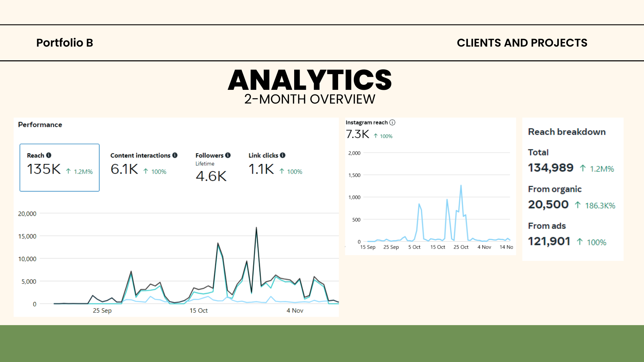The image size is (644, 362).
Task: Click the CLIENTS AND PROJECTS heading
Action: [x=522, y=43]
